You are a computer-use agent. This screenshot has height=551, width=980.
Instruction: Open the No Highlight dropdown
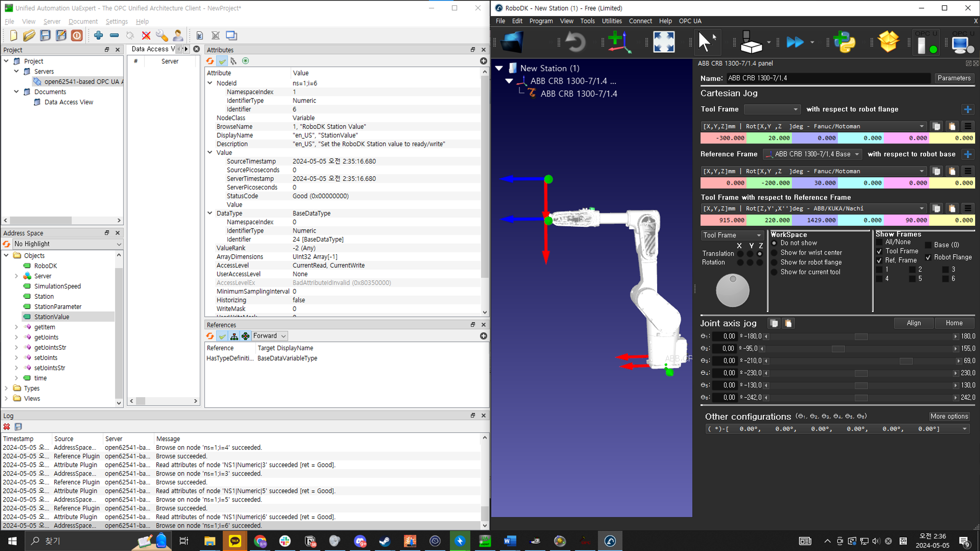(x=68, y=244)
